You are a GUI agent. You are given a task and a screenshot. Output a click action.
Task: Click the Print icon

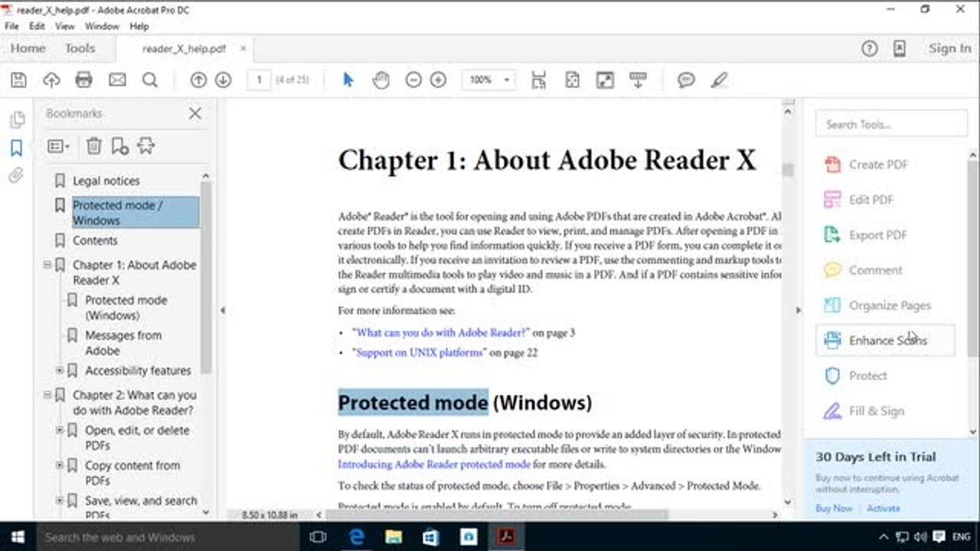click(x=83, y=80)
